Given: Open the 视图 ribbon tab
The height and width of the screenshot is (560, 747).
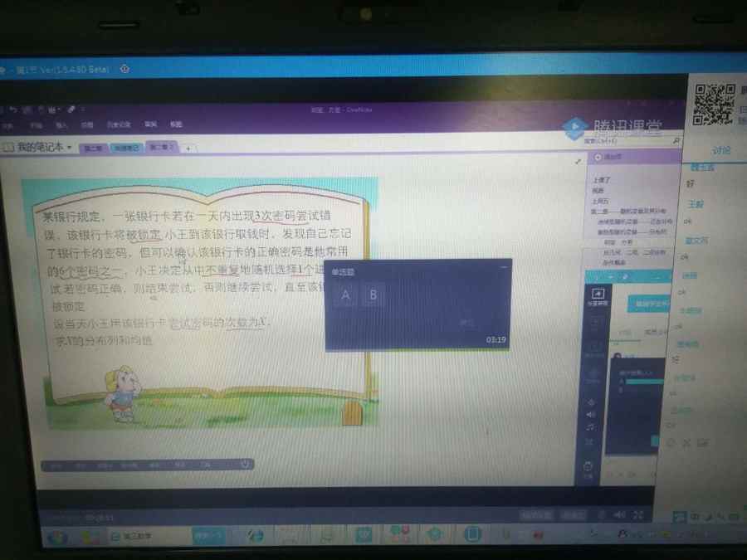Looking at the screenshot, I should (176, 124).
